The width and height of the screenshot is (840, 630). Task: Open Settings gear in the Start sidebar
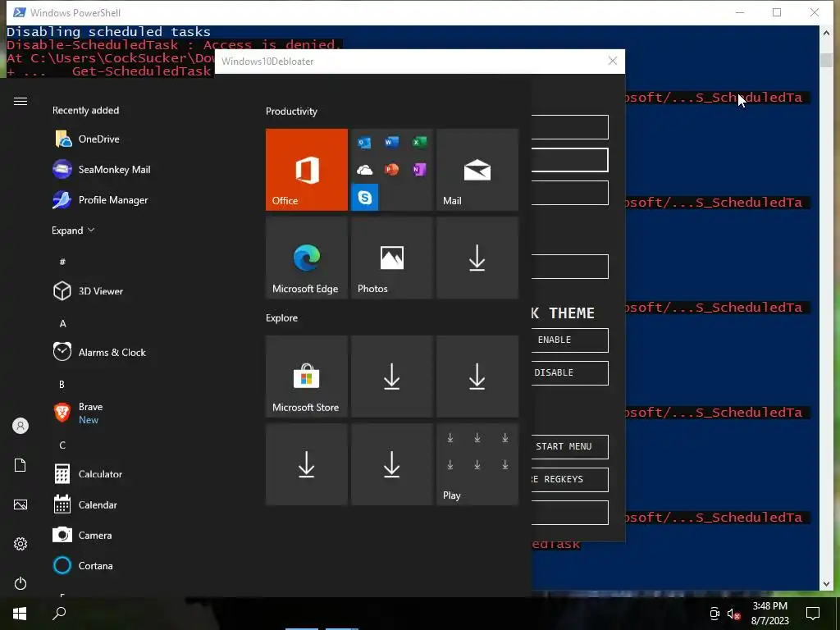coord(21,544)
